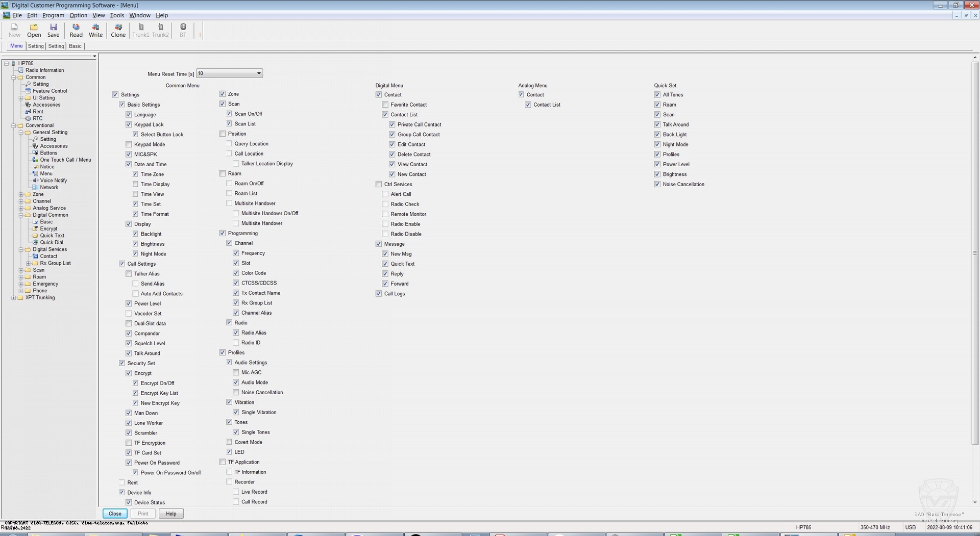Image resolution: width=980 pixels, height=536 pixels.
Task: Click the Read from radio icon
Action: [x=76, y=30]
